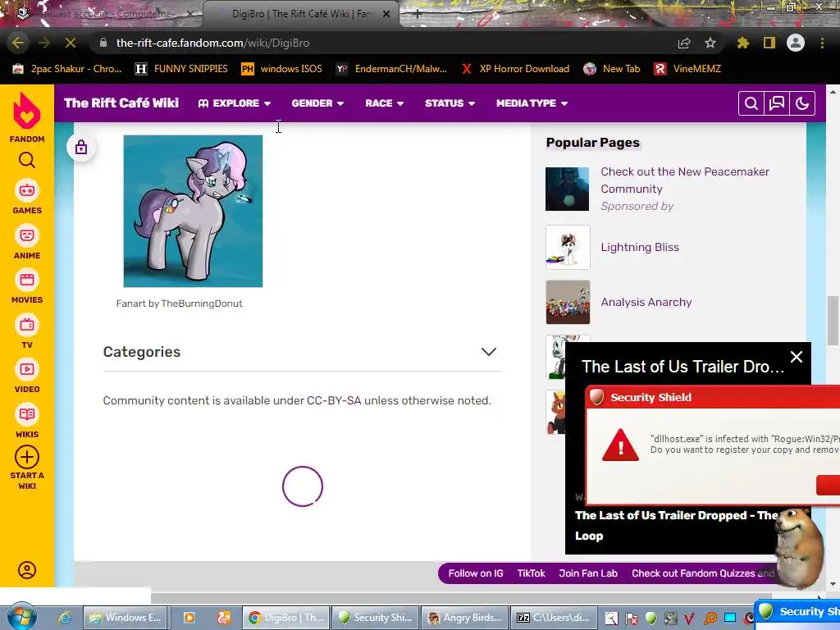The height and width of the screenshot is (630, 840).
Task: Switch to Windows Explorer taskbar button
Action: pyautogui.click(x=126, y=618)
